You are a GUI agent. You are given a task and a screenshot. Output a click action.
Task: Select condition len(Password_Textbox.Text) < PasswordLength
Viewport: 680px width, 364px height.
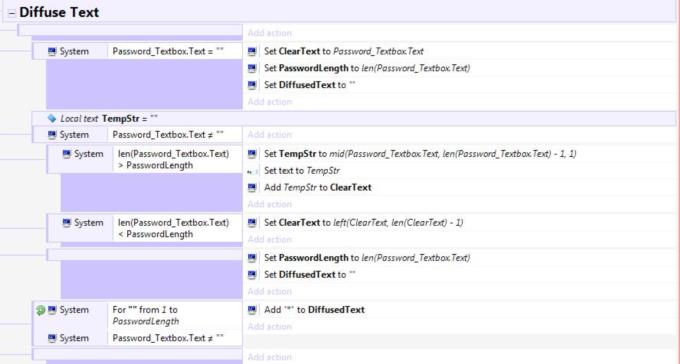(173, 228)
